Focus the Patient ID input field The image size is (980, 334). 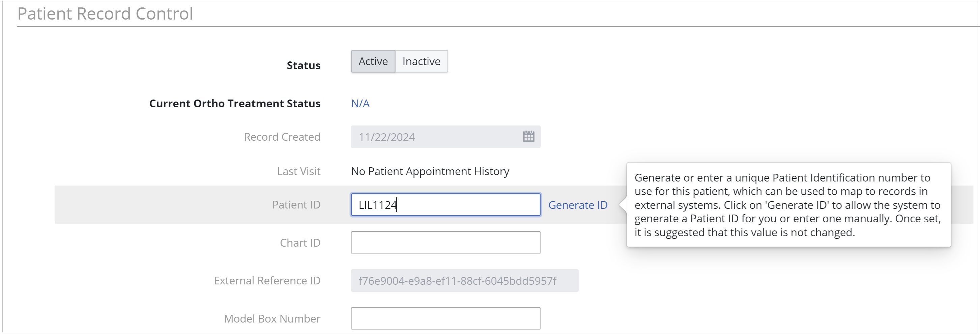point(445,205)
